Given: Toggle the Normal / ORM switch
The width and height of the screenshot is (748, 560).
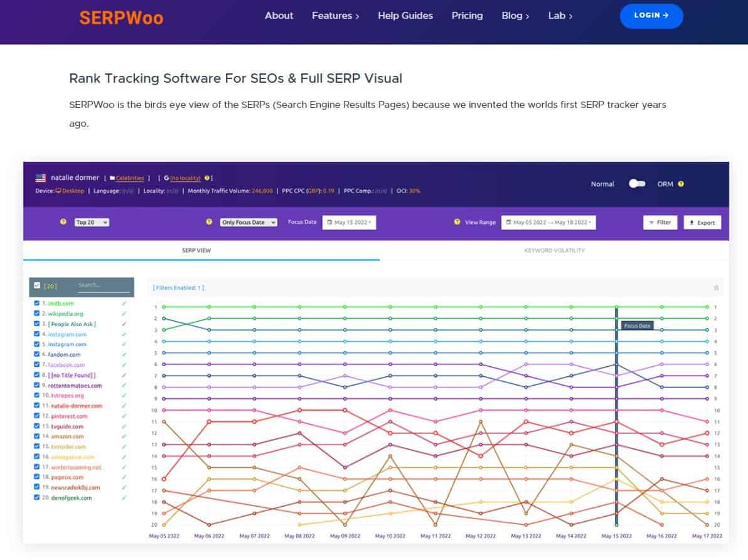Looking at the screenshot, I should 637,184.
